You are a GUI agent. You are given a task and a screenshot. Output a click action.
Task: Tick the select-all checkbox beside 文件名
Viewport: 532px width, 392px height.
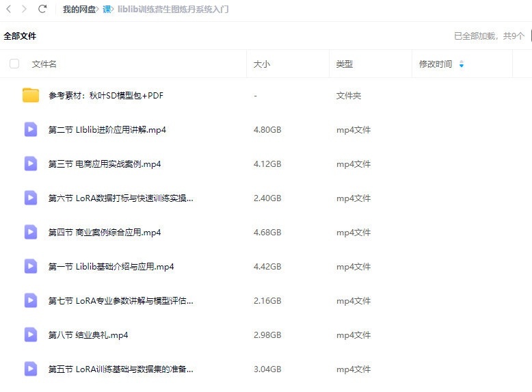tap(14, 64)
